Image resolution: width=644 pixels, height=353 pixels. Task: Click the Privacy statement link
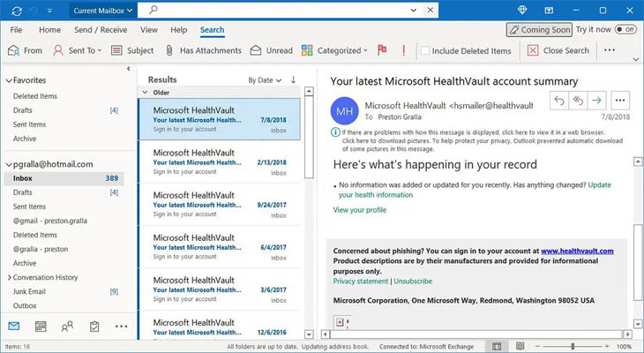[x=360, y=282]
